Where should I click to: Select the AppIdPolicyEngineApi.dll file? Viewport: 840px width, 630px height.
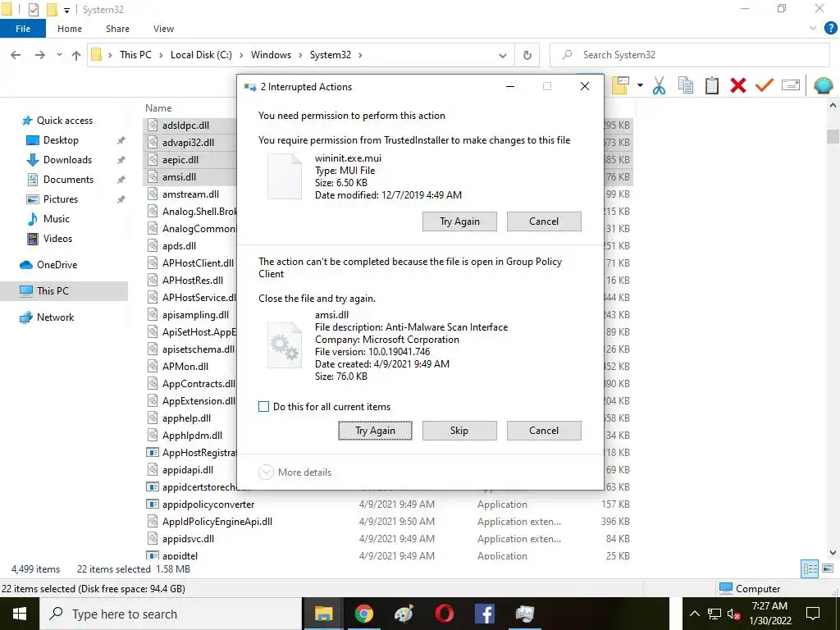pos(217,521)
